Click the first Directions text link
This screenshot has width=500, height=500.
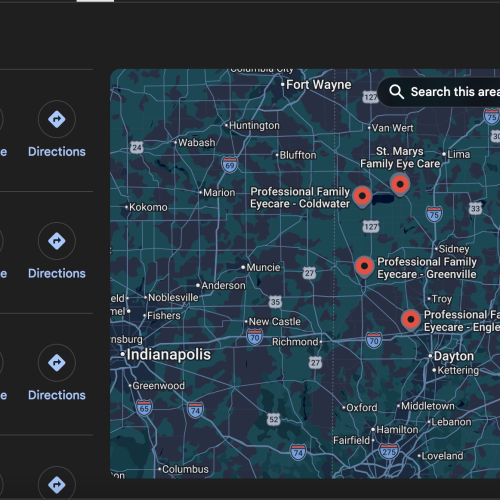(57, 152)
